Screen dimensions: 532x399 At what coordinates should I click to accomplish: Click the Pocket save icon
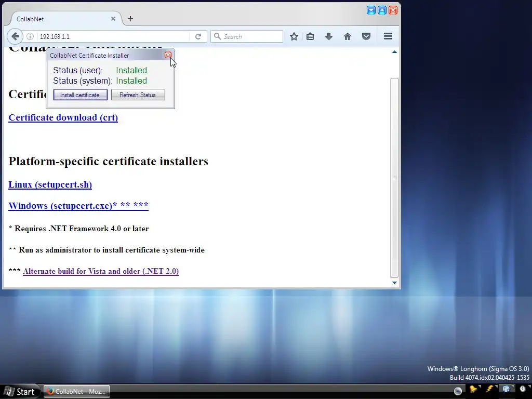[x=366, y=36]
